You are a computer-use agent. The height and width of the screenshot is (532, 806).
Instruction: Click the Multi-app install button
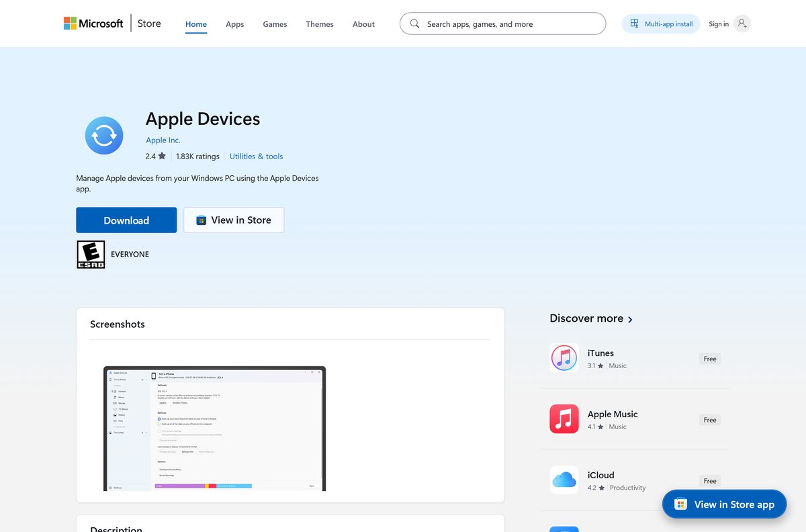661,24
